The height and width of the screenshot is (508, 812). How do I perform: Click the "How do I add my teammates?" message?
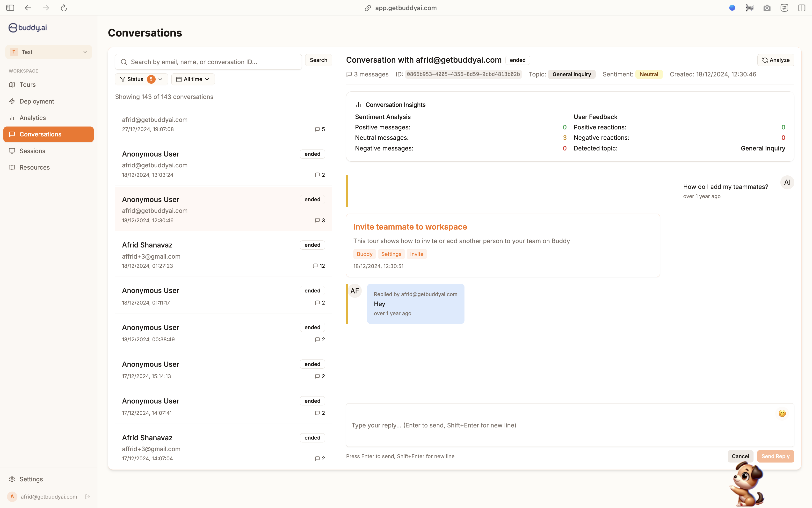[x=725, y=187]
